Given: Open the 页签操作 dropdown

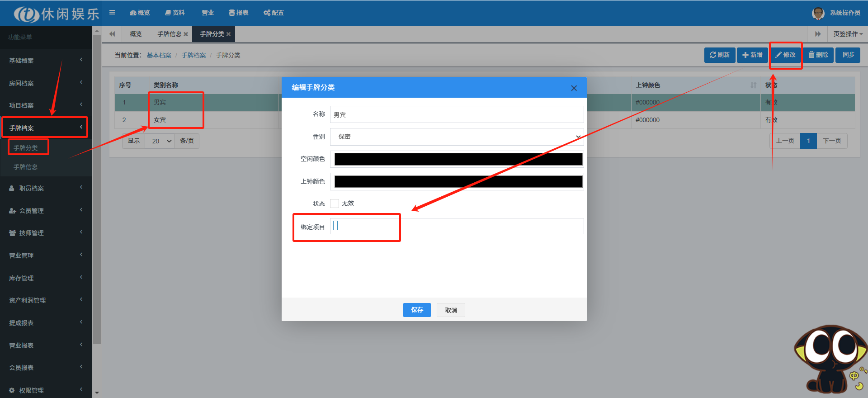Looking at the screenshot, I should [x=848, y=34].
